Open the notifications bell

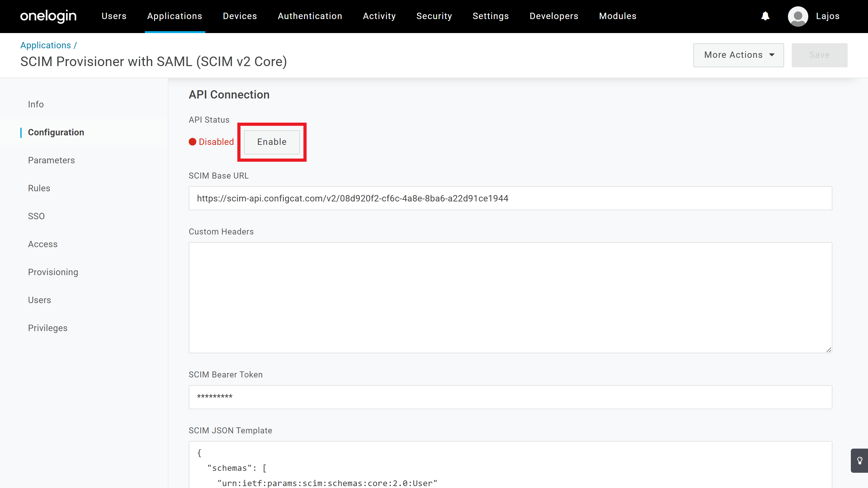pyautogui.click(x=766, y=16)
